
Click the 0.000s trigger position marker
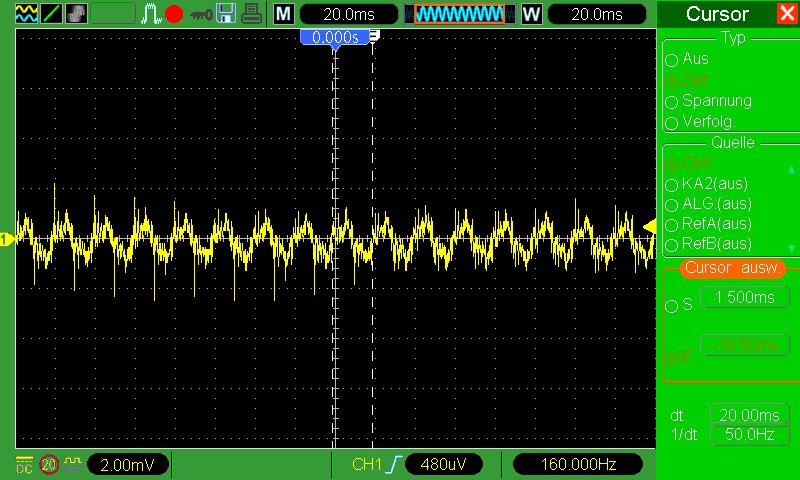click(335, 36)
